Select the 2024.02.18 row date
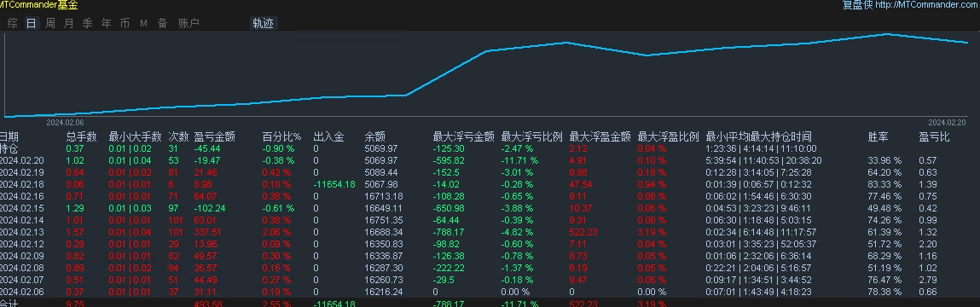 (x=22, y=184)
